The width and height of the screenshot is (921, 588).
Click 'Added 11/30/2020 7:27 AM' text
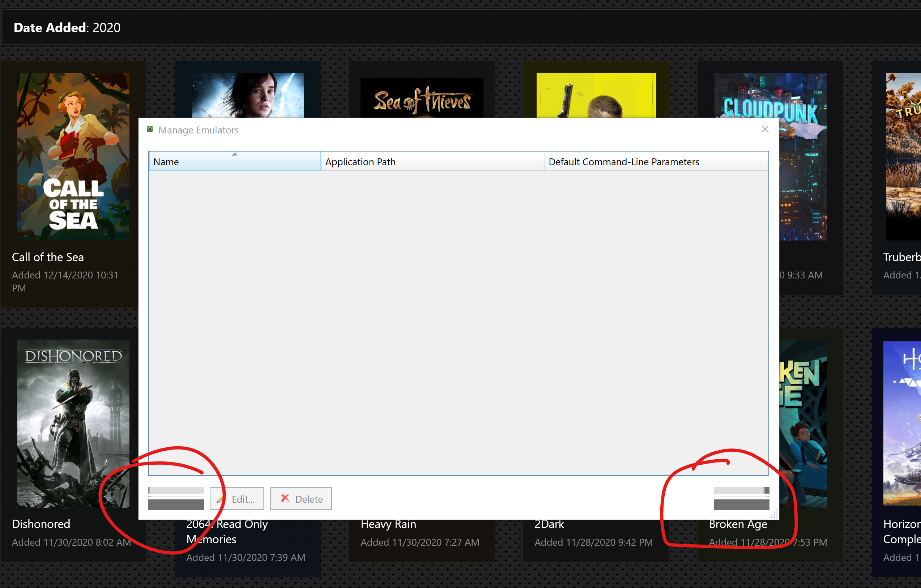(420, 542)
